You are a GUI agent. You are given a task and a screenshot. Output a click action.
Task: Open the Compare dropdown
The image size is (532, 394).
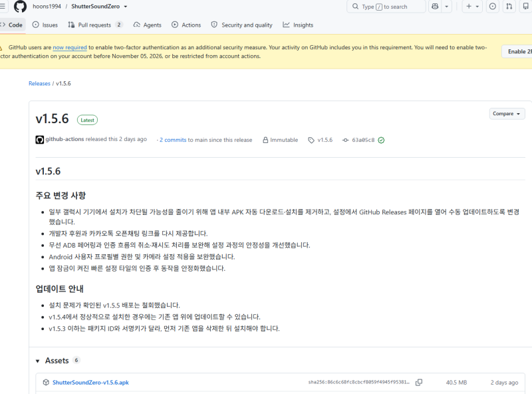507,114
